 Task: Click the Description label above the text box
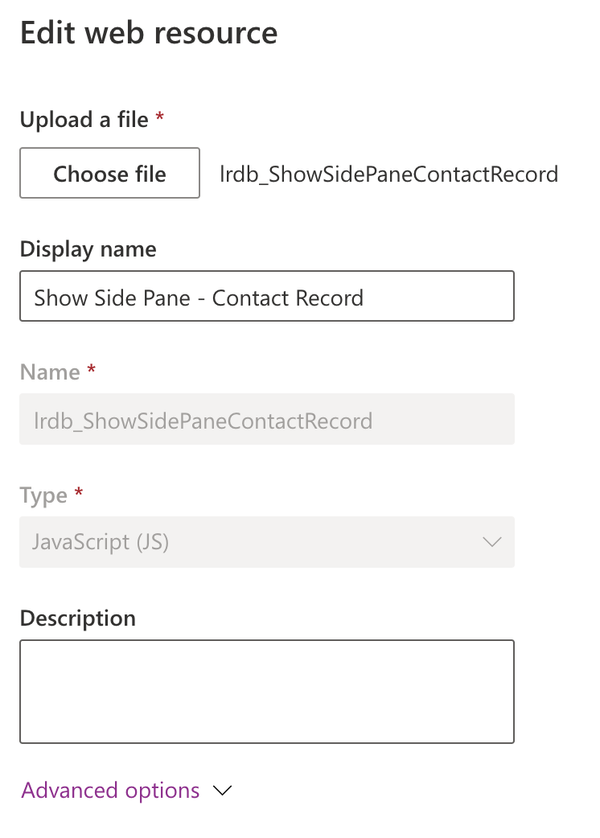tap(77, 618)
